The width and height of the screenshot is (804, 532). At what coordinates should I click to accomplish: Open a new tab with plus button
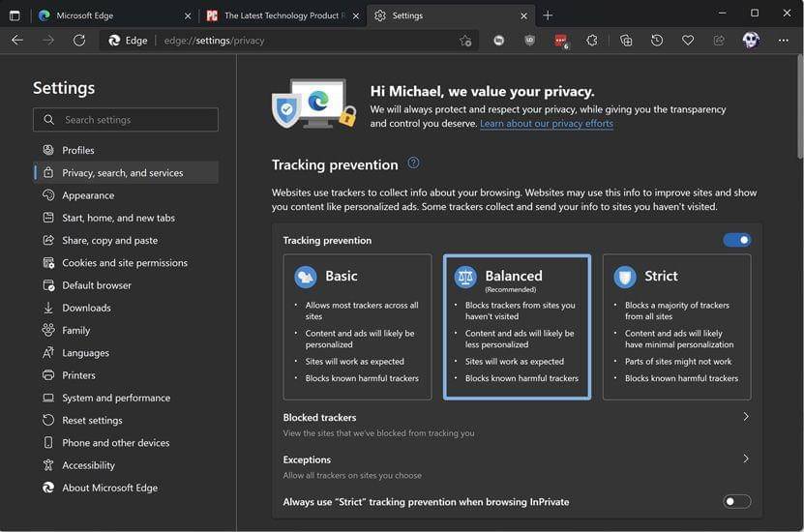[548, 15]
